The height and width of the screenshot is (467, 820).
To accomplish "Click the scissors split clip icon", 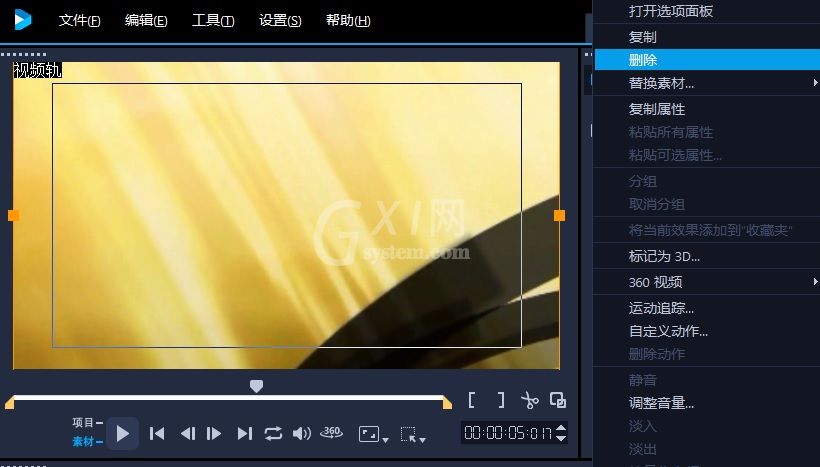I will click(x=529, y=400).
